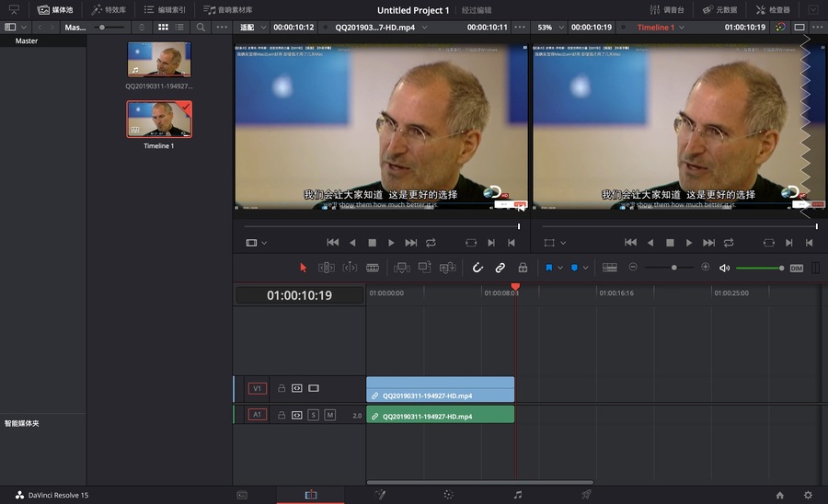
Task: Play reverse in the source viewer
Action: [352, 243]
